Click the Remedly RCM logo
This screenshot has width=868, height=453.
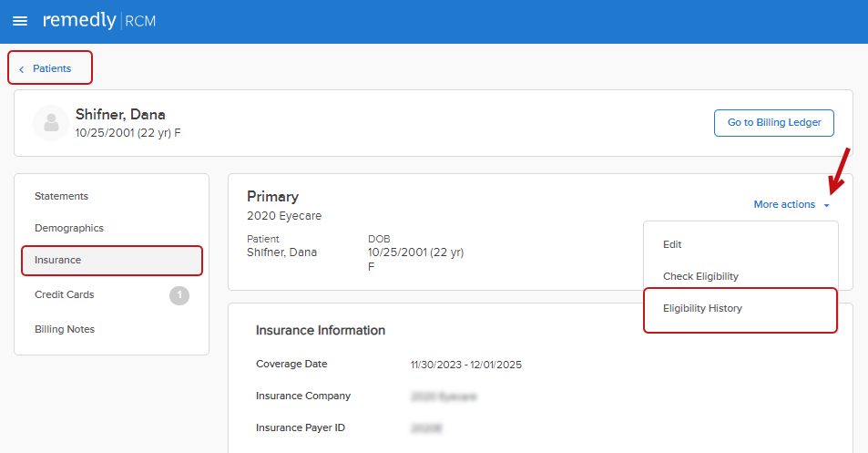point(98,21)
